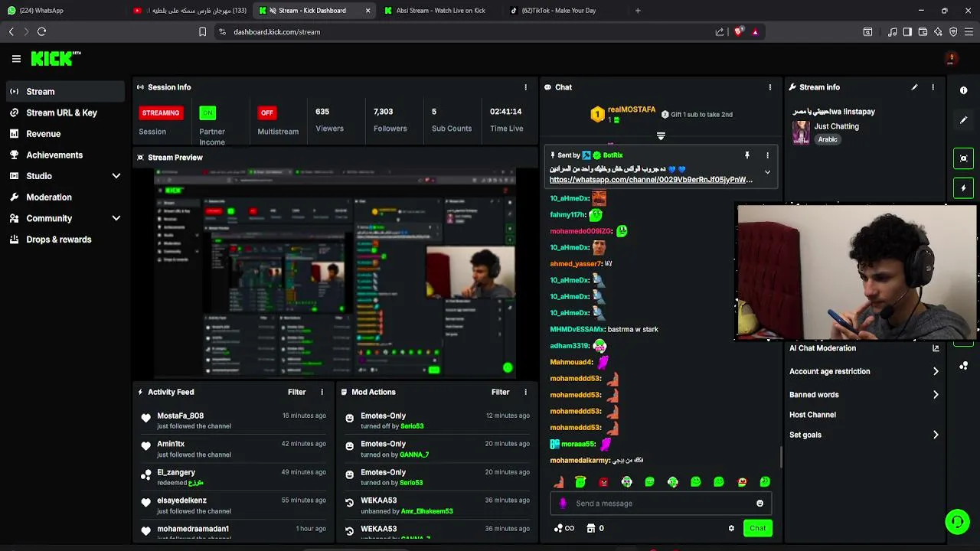Open Mod Actions three-dot options
Image resolution: width=980 pixels, height=551 pixels.
tap(525, 392)
